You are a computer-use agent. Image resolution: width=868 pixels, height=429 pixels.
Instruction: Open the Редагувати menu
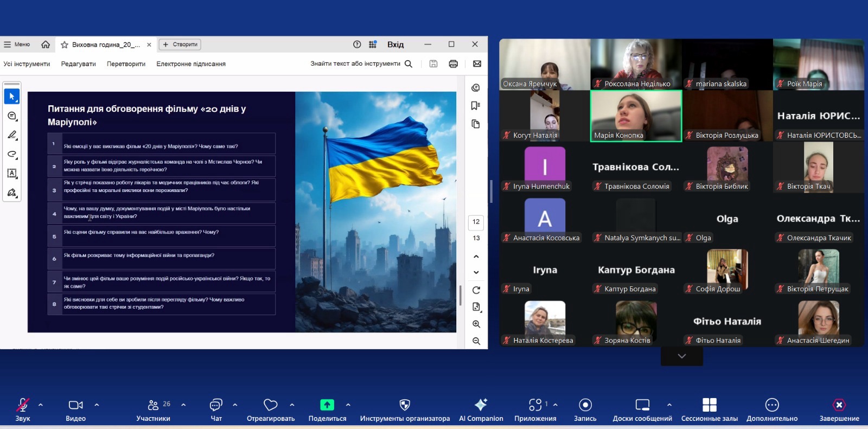78,64
